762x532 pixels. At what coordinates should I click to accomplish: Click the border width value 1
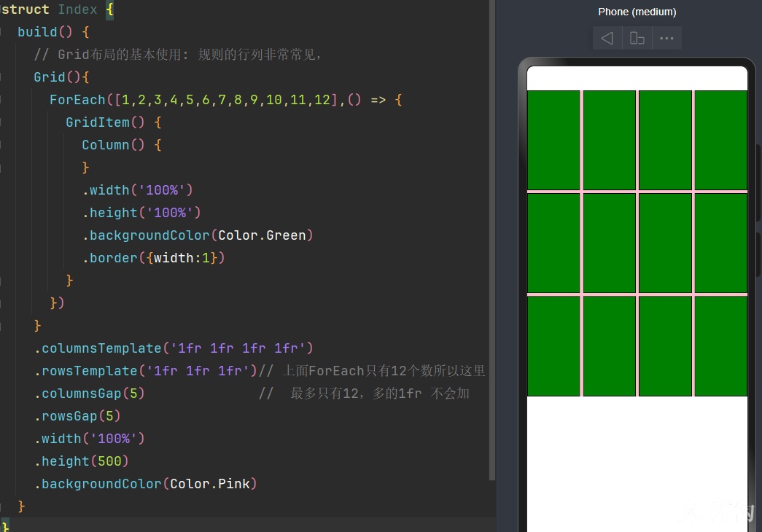click(206, 258)
